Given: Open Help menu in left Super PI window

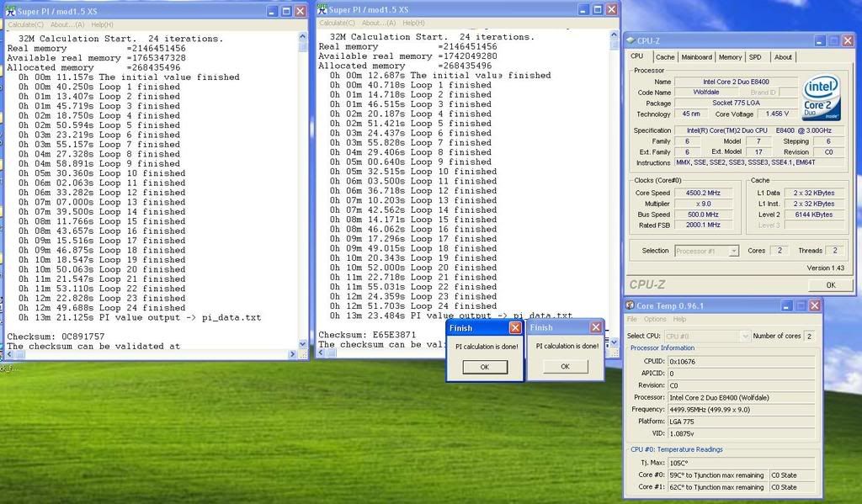Looking at the screenshot, I should 102,24.
